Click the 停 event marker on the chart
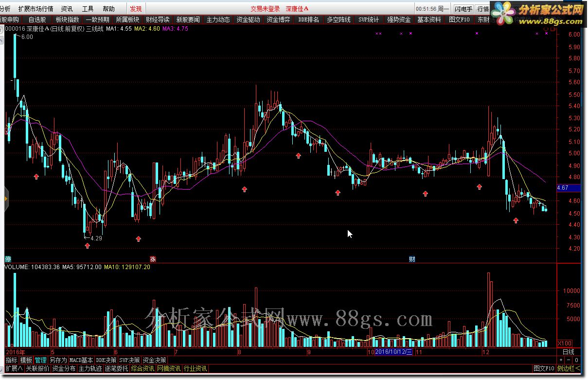 click(8, 259)
